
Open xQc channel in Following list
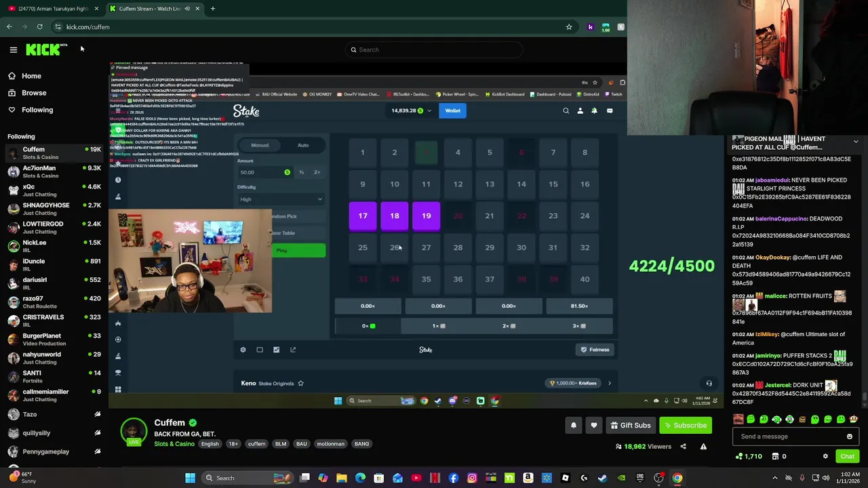(54, 190)
